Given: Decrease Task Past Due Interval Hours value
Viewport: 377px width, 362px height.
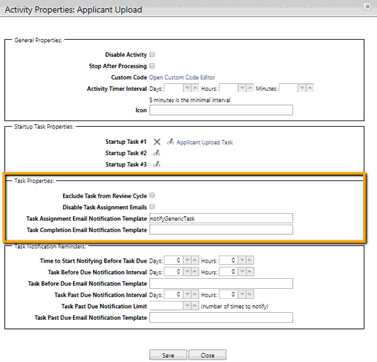Looking at the screenshot, I should pos(242,294).
